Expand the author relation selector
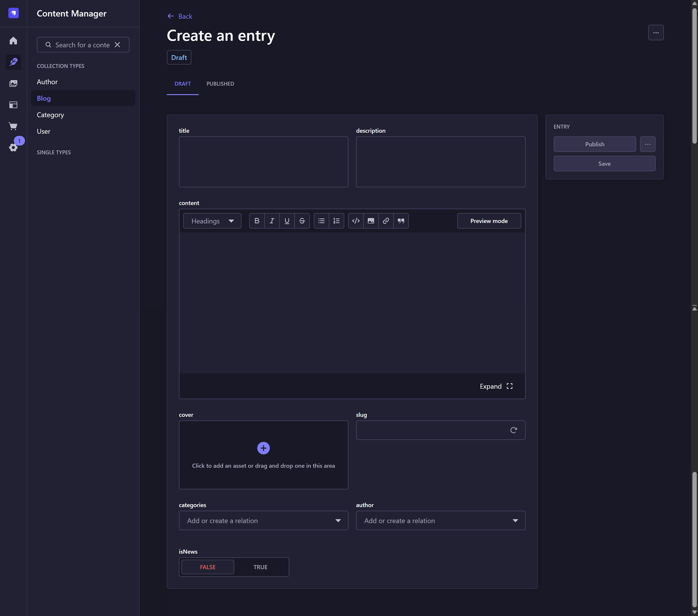Viewport: 698px width, 616px height. point(515,520)
